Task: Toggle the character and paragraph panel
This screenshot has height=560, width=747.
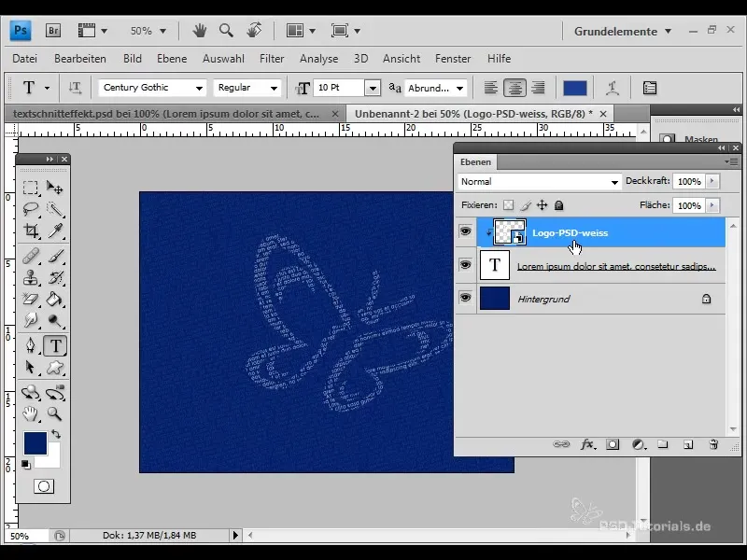Action: 650,88
